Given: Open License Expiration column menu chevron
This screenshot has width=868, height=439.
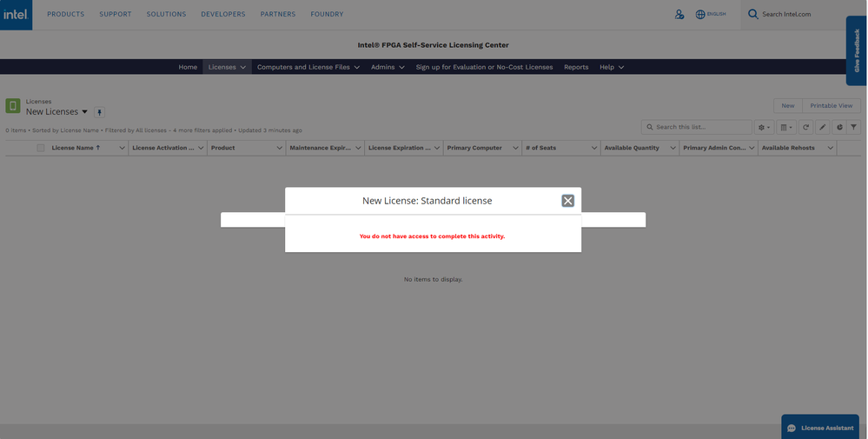Looking at the screenshot, I should click(436, 148).
